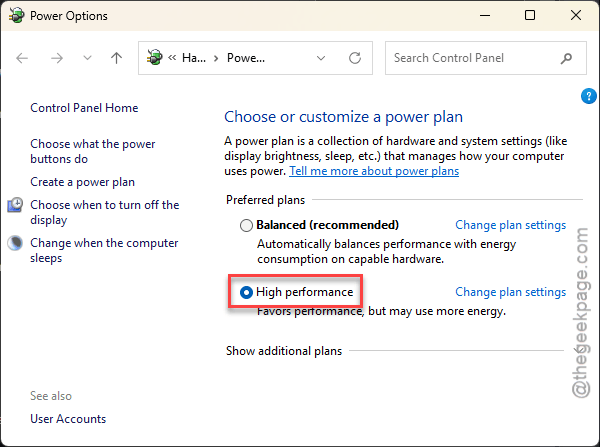
Task: Select the High performance radio button
Action: [x=246, y=293]
